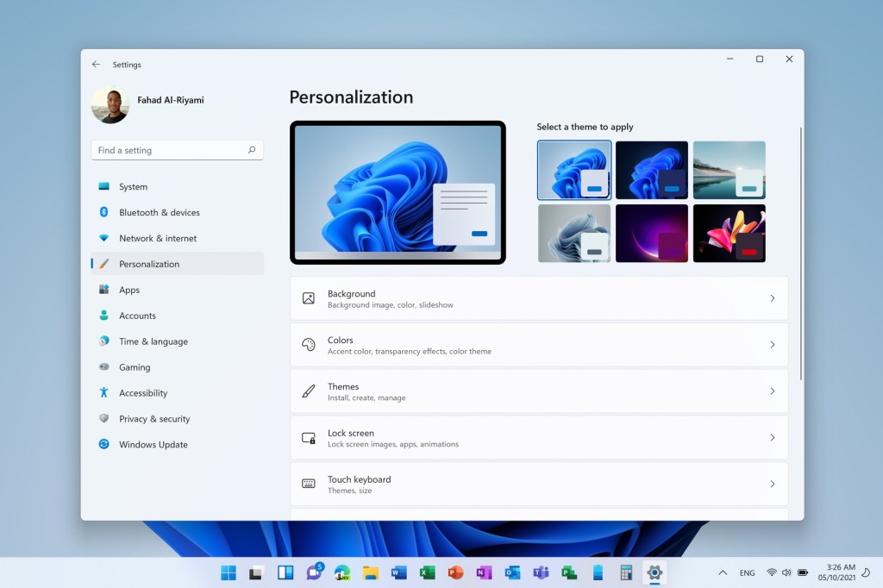883x588 pixels.
Task: Click the Colors palette icon
Action: tap(308, 345)
